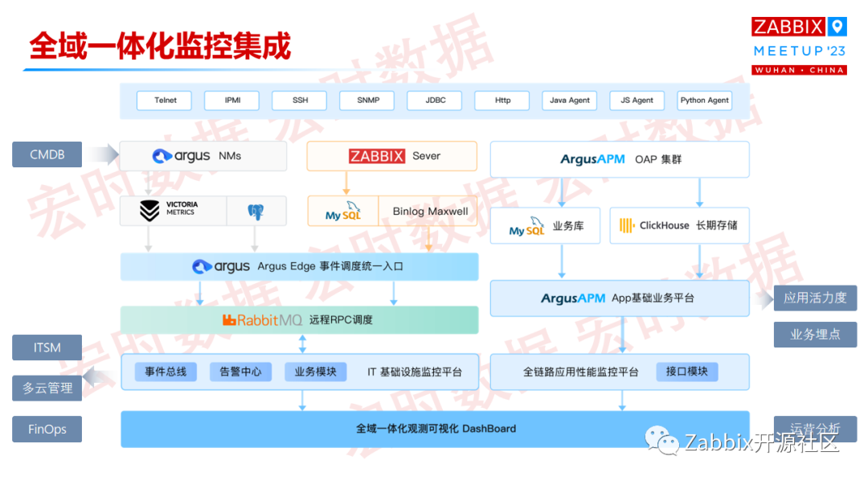Select Argus Edge 事件调度统一入口 text
This screenshot has height=481, width=868.
[x=330, y=266]
